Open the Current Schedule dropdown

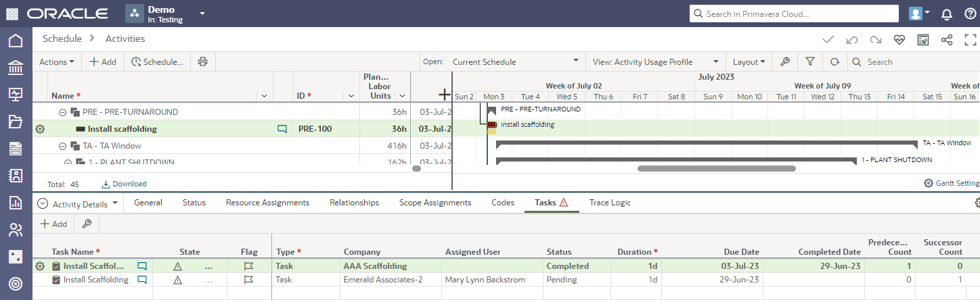[515, 61]
